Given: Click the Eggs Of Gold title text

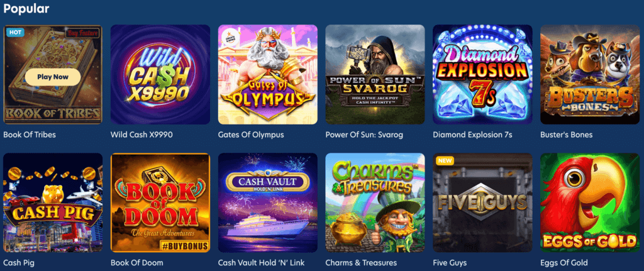Looking at the screenshot, I should tap(564, 263).
